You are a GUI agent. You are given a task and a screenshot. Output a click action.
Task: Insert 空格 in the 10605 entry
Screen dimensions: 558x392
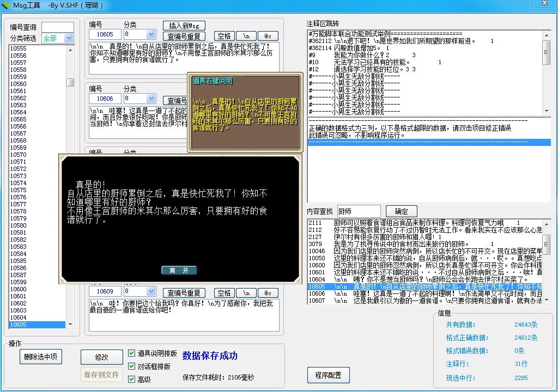pyautogui.click(x=224, y=36)
